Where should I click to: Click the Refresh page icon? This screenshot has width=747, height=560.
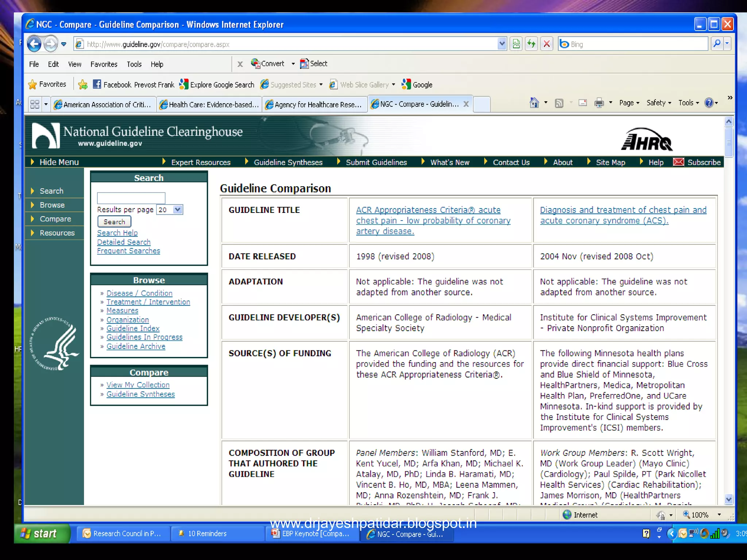click(x=531, y=44)
